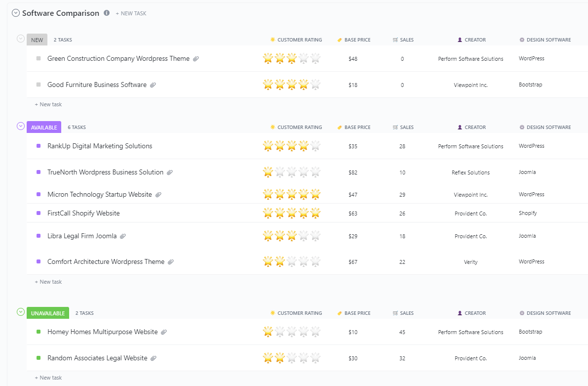Image resolution: width=588 pixels, height=386 pixels.
Task: Open Comfort Architecture Wordpress Theme task
Action: [x=106, y=262]
